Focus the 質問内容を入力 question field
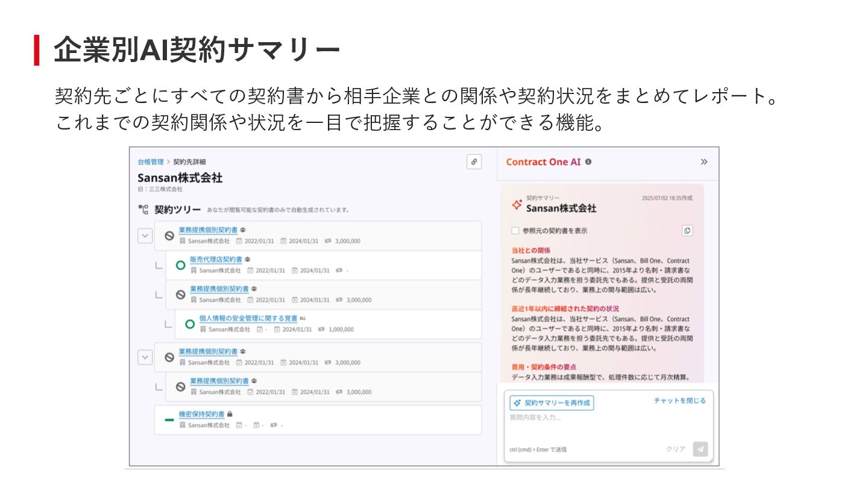 608,427
